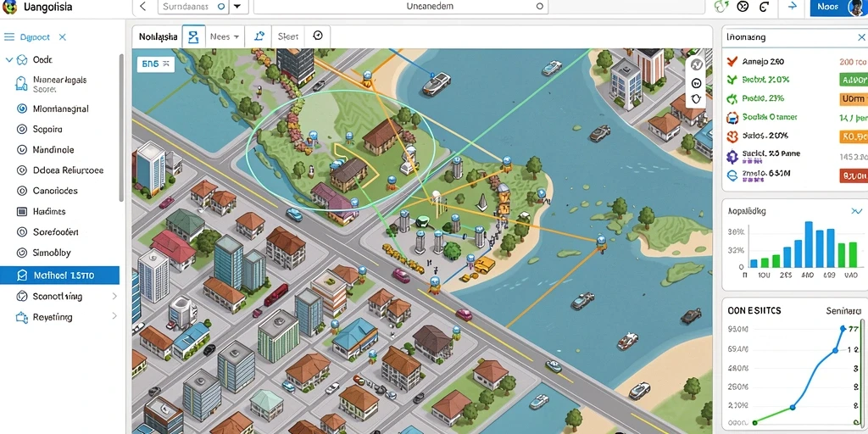Click the tallest blue bar in chart

point(809,245)
